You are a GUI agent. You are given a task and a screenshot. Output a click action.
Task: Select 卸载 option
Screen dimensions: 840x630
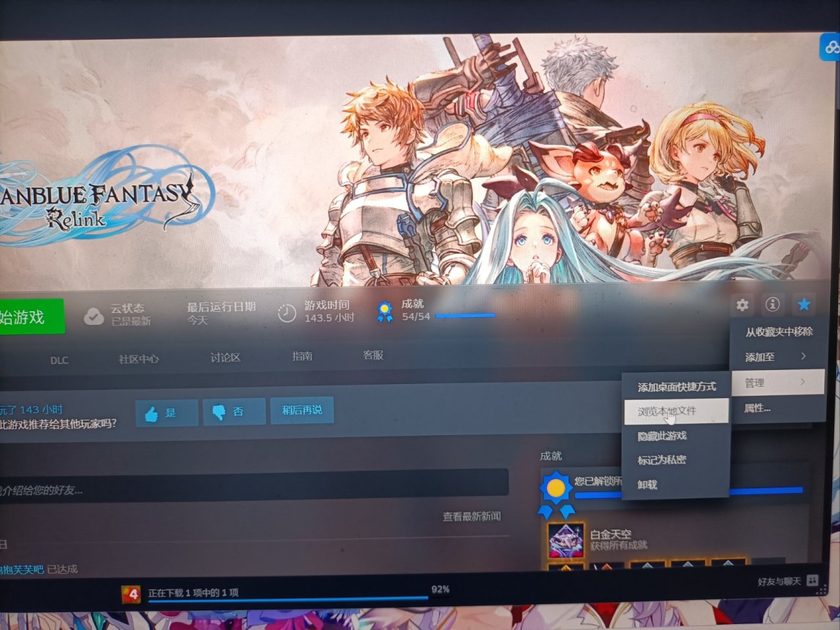676,485
